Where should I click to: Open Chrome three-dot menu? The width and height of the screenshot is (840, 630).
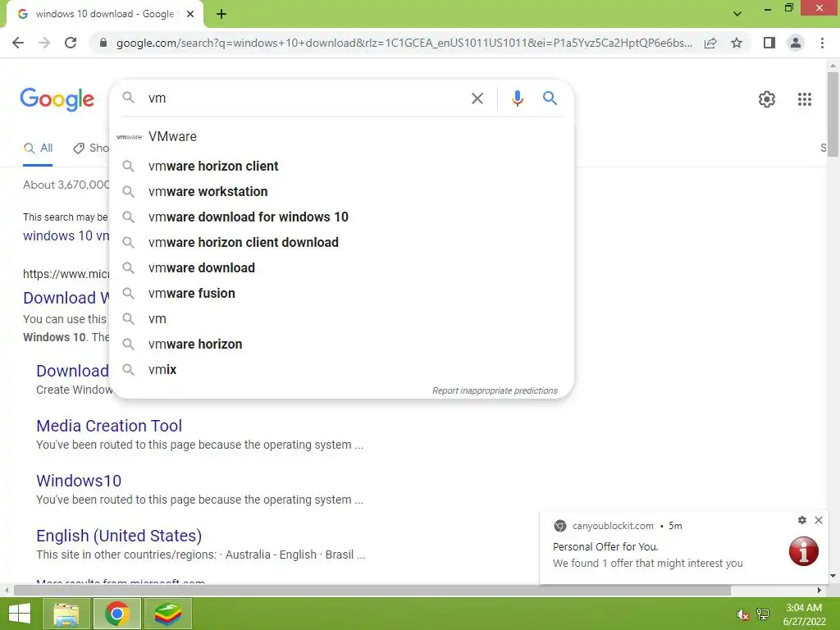(822, 43)
